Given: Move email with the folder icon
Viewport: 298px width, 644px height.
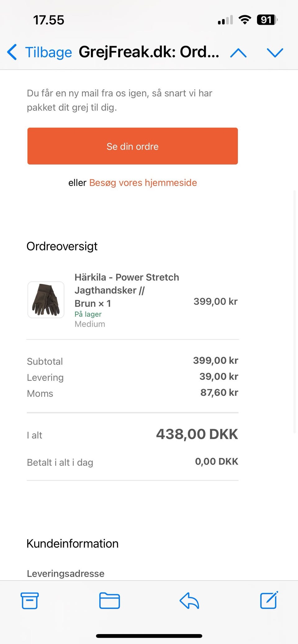Looking at the screenshot, I should pyautogui.click(x=110, y=601).
